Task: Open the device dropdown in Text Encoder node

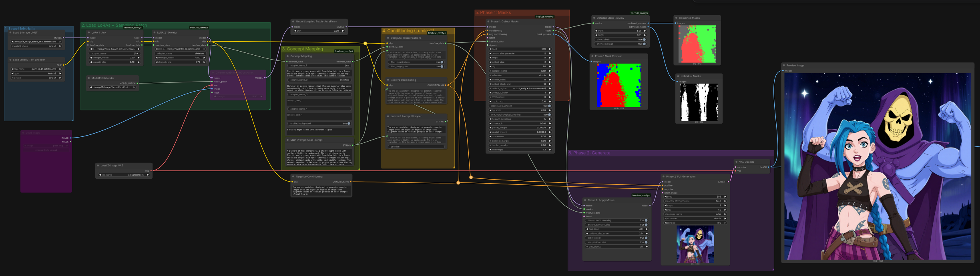Action: tap(36, 78)
